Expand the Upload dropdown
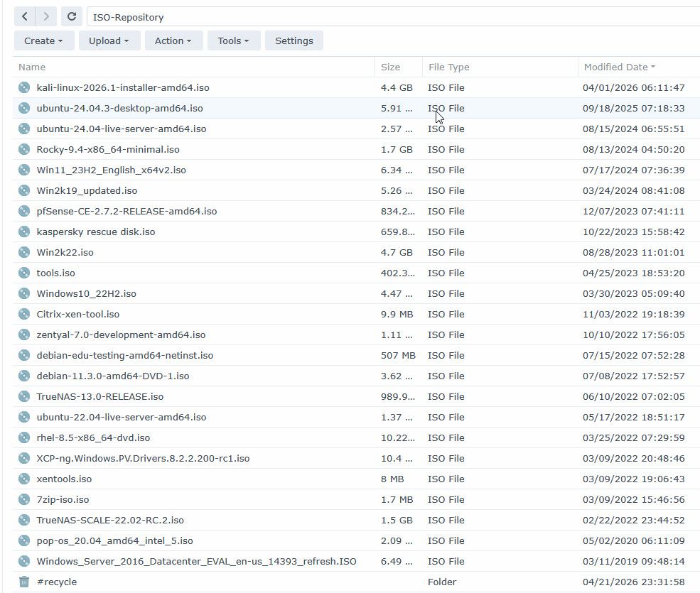This screenshot has height=593, width=700. (x=109, y=40)
